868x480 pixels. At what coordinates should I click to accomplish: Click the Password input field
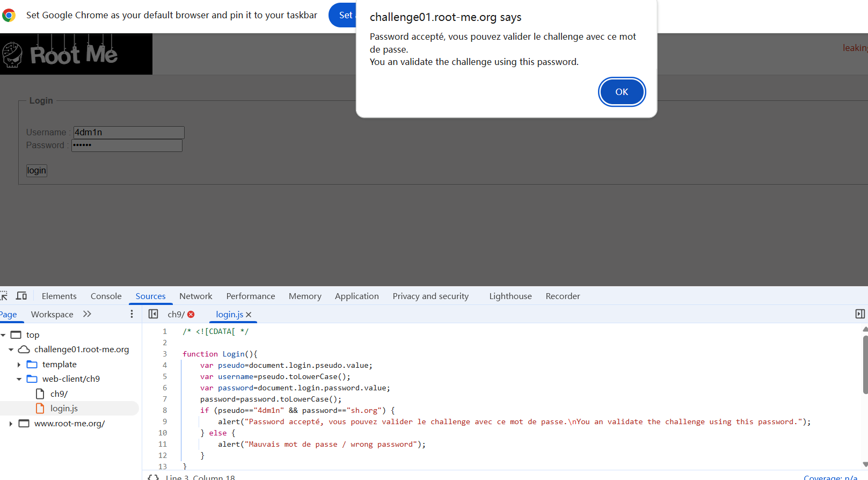coord(127,146)
